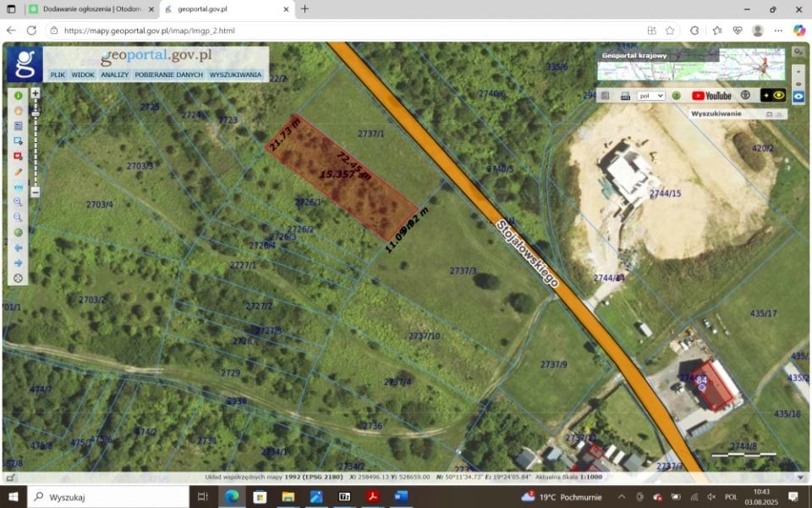Select the green info identify tool
The image size is (812, 508).
click(18, 96)
